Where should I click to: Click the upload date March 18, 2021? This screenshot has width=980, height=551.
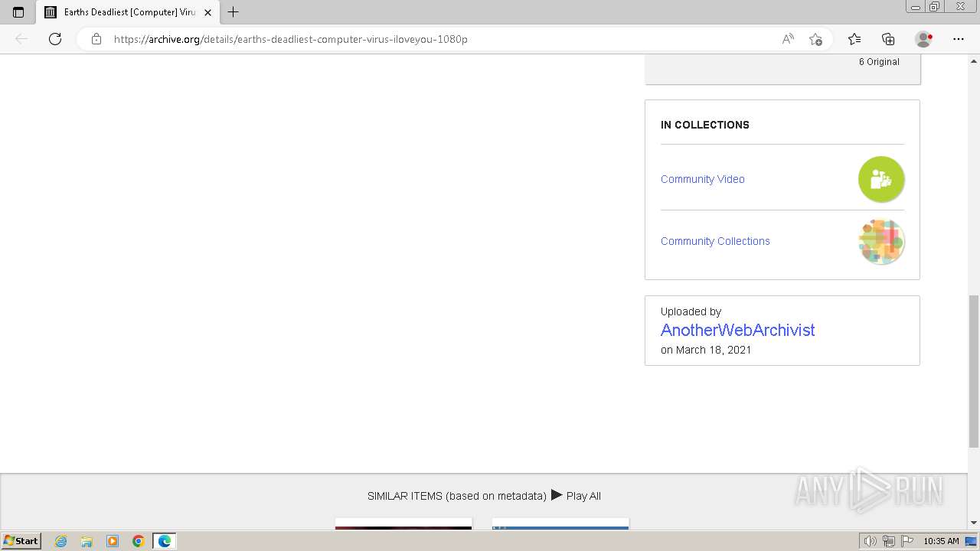(714, 350)
